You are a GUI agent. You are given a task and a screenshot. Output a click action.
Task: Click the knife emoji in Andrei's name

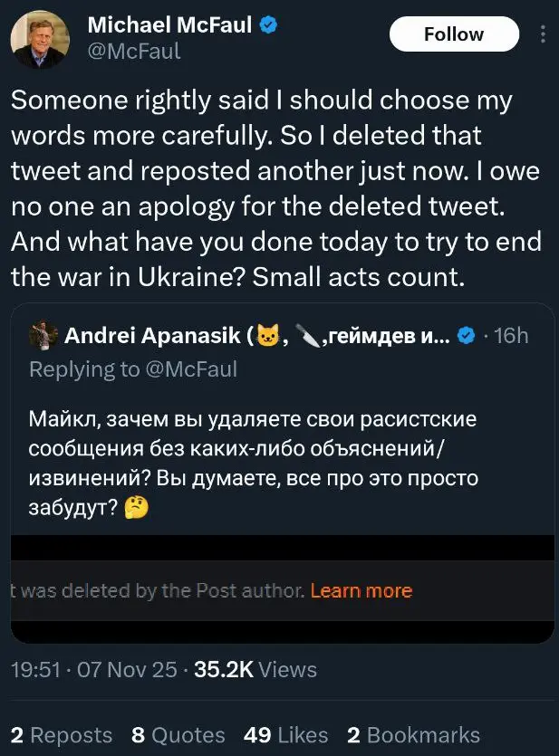[309, 337]
